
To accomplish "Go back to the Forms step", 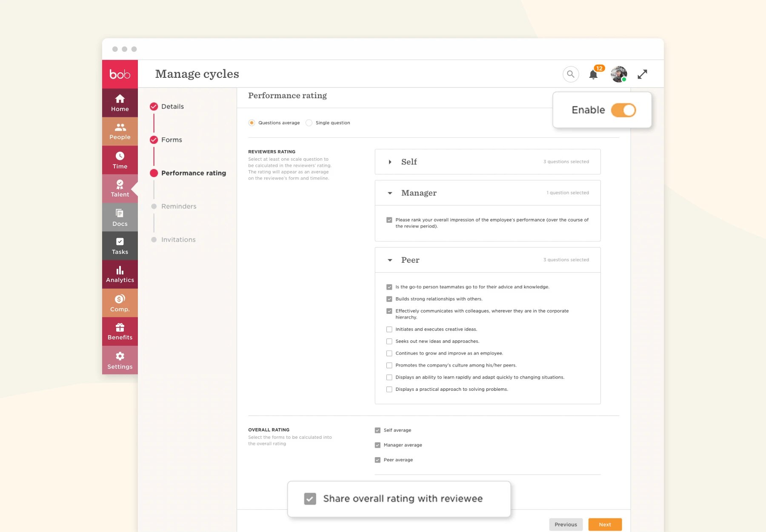I will pyautogui.click(x=171, y=140).
